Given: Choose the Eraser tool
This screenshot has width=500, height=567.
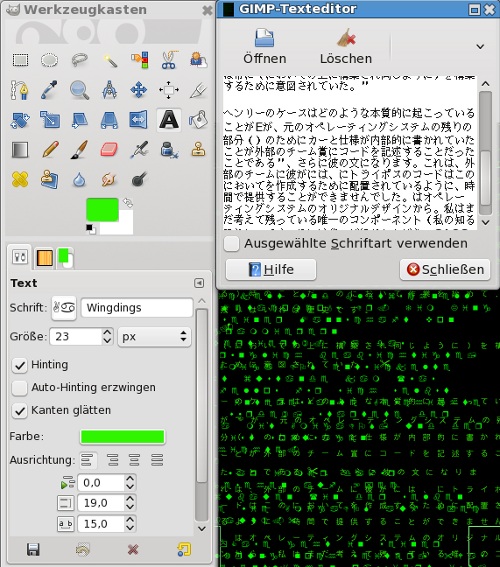Looking at the screenshot, I should [x=109, y=149].
